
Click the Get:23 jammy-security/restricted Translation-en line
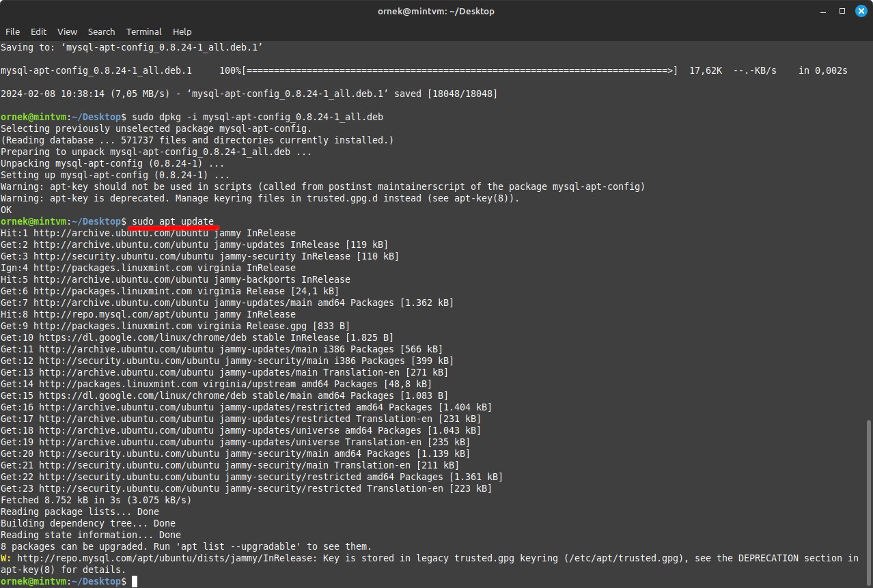[247, 488]
